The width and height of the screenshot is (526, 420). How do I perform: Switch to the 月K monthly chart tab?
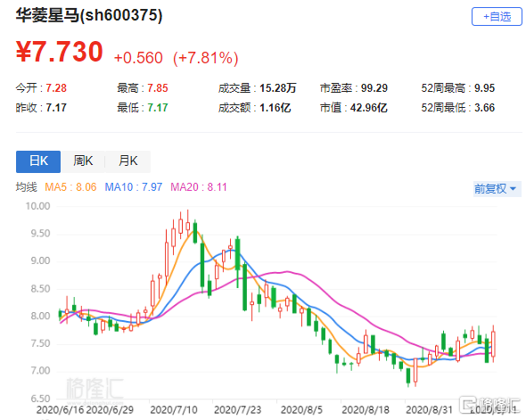pos(127,161)
